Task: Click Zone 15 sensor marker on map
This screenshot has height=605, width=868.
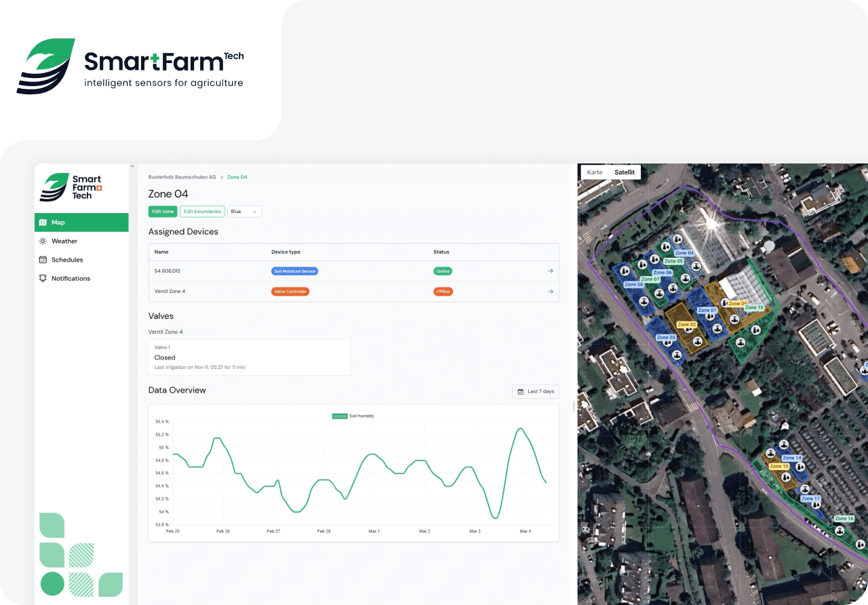Action: (x=786, y=477)
